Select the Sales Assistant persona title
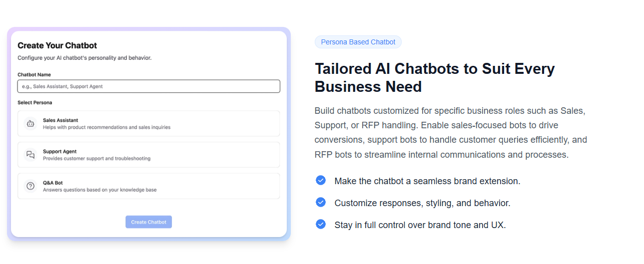The width and height of the screenshot is (644, 264). click(60, 120)
